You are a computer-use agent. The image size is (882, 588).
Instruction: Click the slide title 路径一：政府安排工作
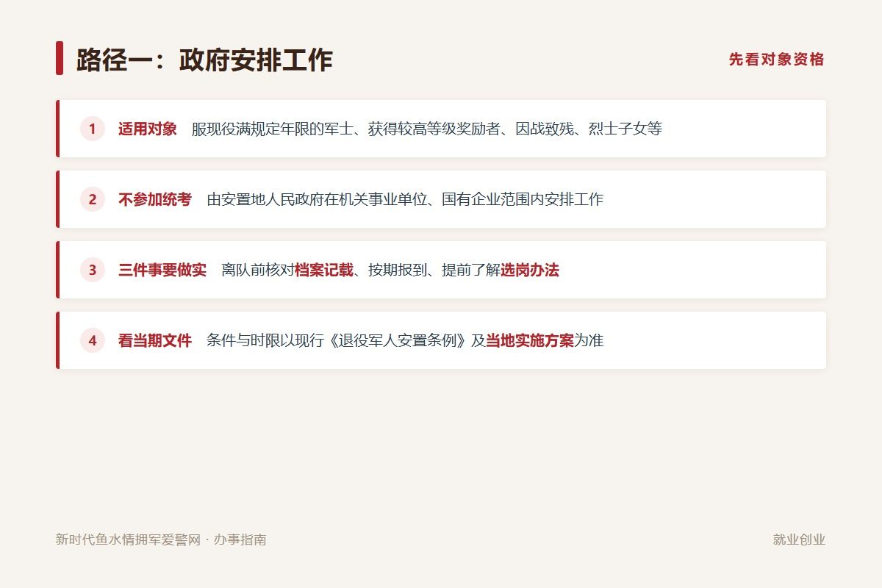[x=204, y=60]
